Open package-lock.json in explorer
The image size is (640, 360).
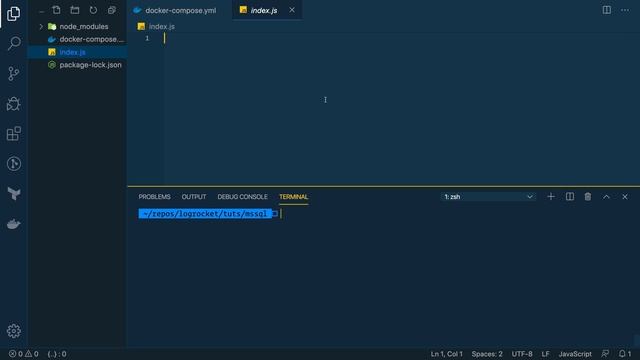point(78,65)
